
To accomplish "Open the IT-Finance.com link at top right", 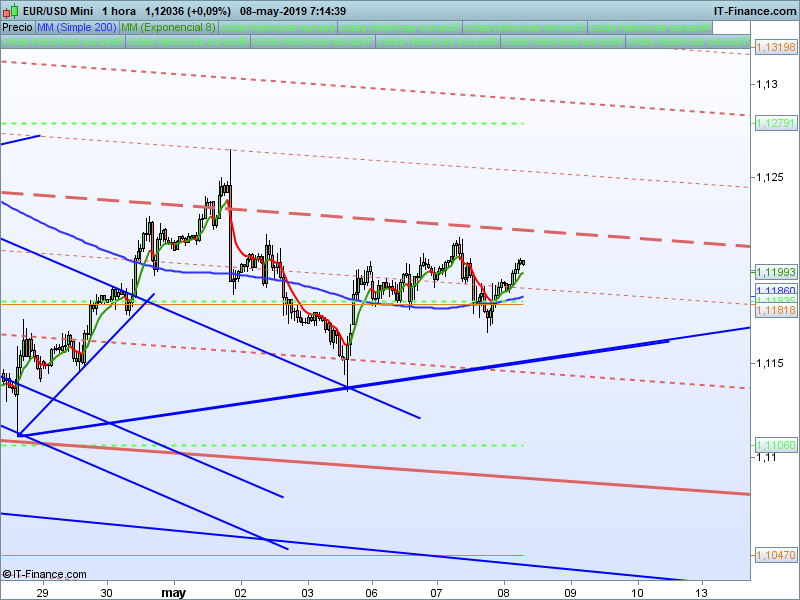I will (x=755, y=11).
